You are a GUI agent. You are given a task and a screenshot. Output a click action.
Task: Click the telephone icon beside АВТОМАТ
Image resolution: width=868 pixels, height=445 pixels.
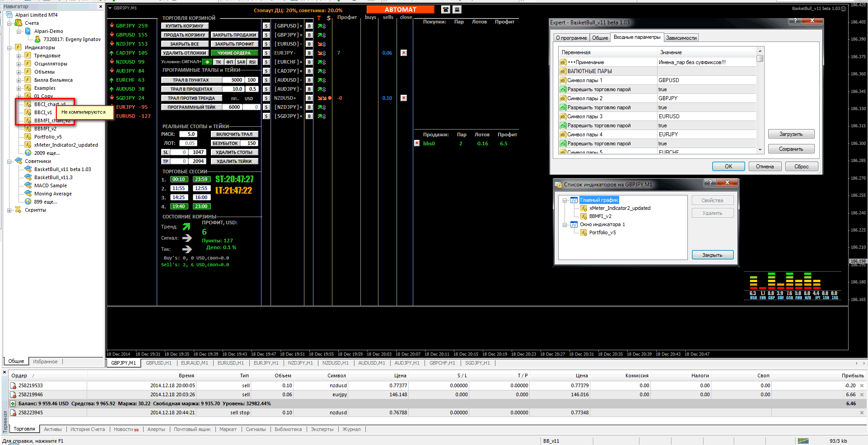(x=445, y=9)
